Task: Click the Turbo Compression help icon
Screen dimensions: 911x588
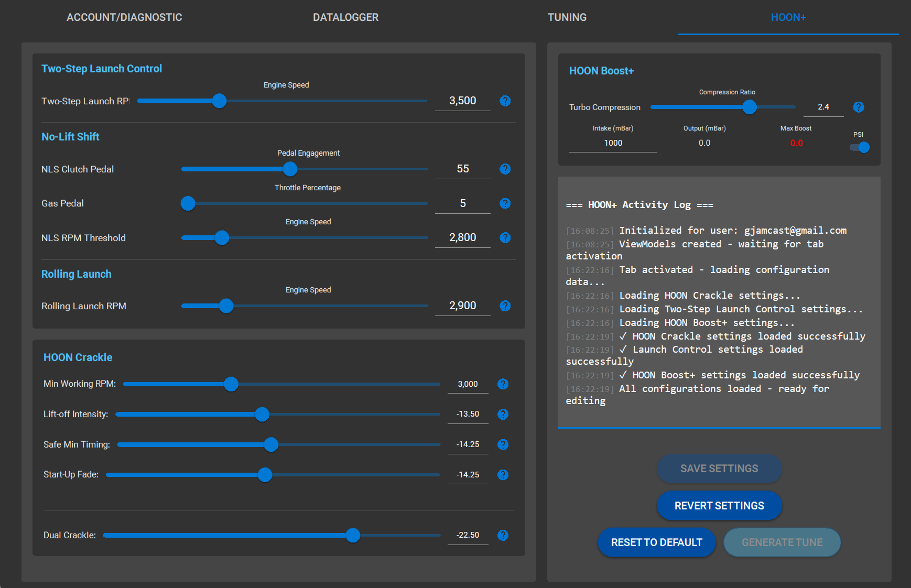Action: (x=858, y=107)
